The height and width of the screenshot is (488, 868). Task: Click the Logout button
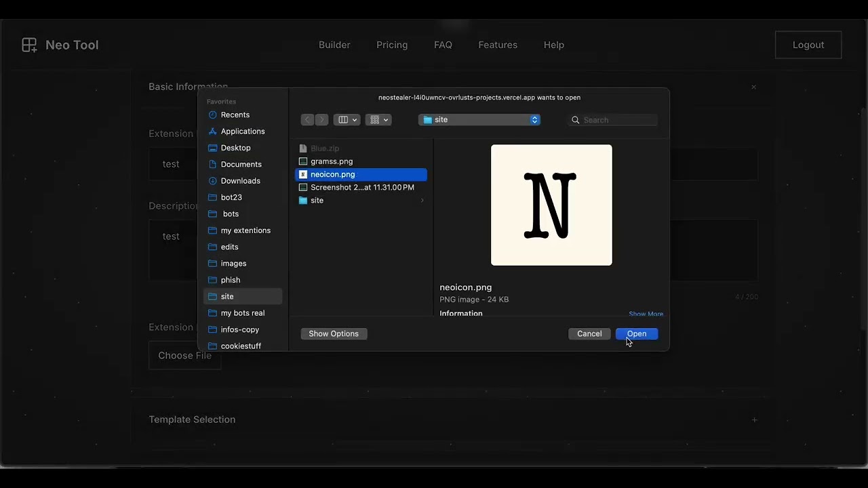pos(808,45)
